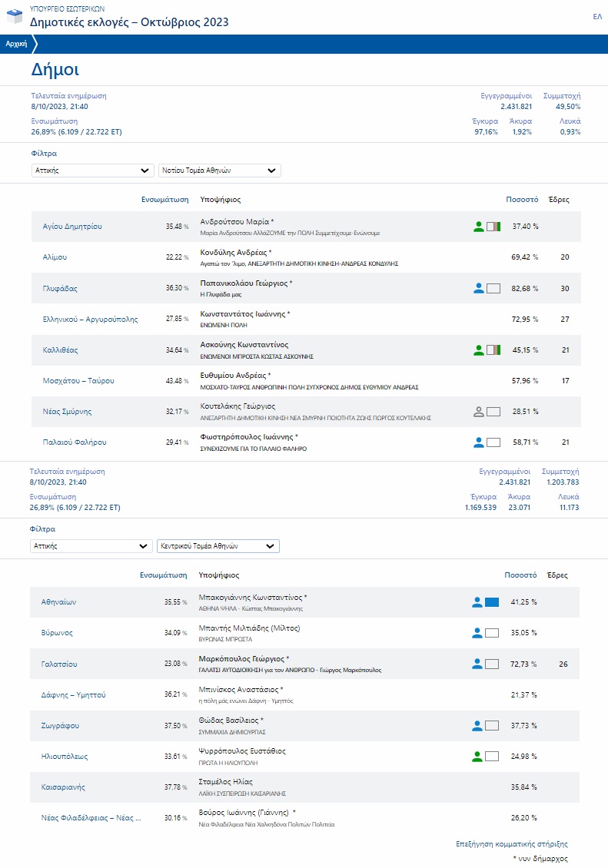Viewport: 608px width, 868px height.
Task: Click the ballot box logo icon
Action: click(x=15, y=17)
